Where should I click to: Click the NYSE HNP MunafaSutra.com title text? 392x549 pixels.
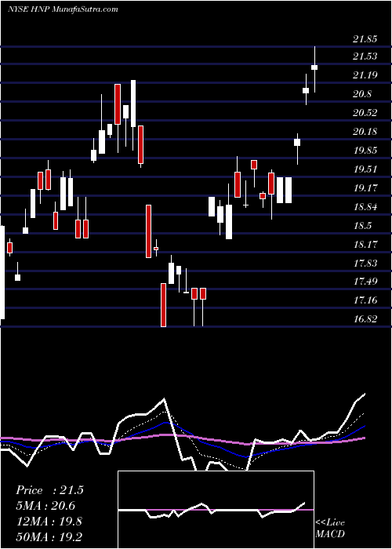(x=63, y=9)
